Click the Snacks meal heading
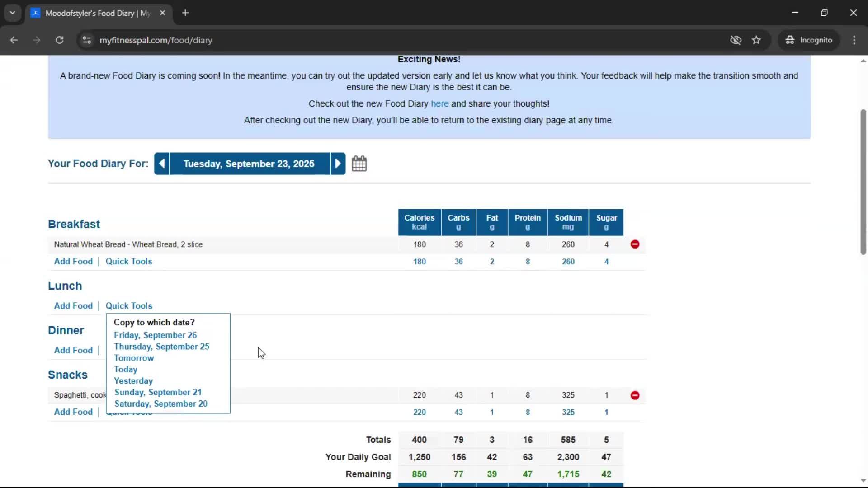This screenshot has height=488, width=868. point(68,375)
